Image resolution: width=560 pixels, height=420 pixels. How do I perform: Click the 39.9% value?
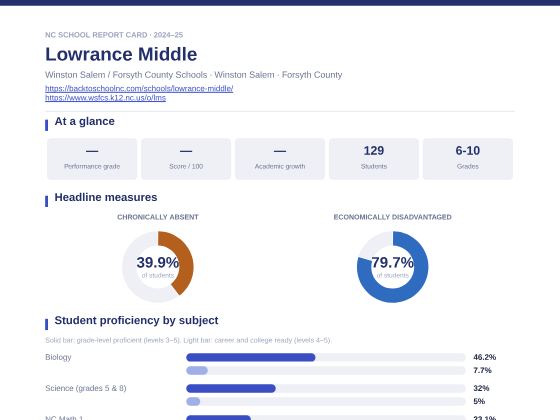pos(158,262)
